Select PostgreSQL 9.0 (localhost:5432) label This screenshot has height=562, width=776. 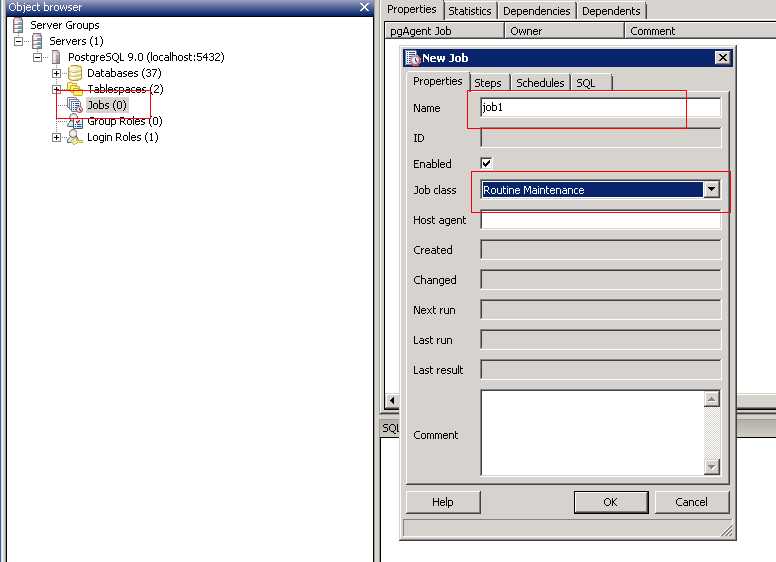146,57
